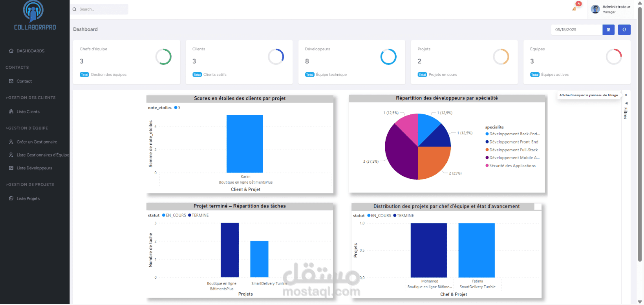Image resolution: width=644 pixels, height=305 pixels.
Task: Open the calendar date picker button
Action: point(608,29)
